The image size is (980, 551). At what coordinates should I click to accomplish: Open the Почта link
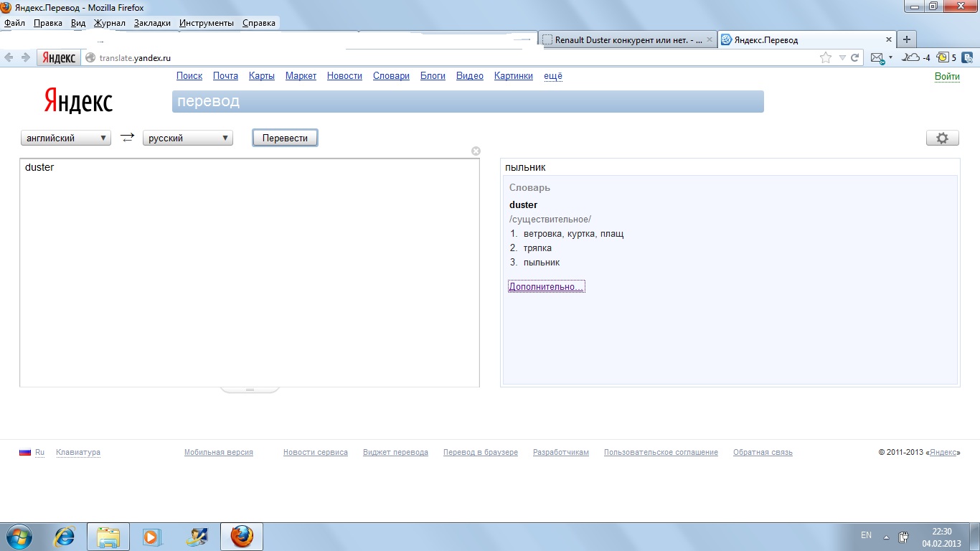225,76
